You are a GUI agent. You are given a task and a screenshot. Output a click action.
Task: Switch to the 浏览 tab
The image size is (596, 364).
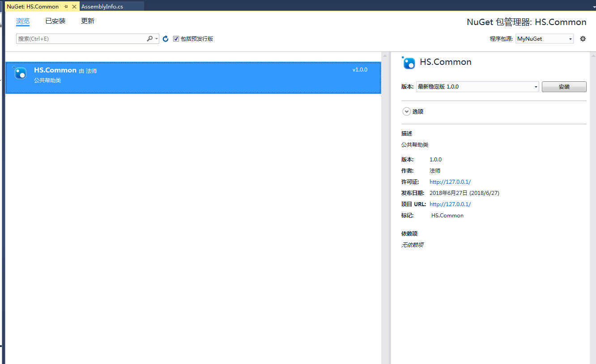click(23, 21)
